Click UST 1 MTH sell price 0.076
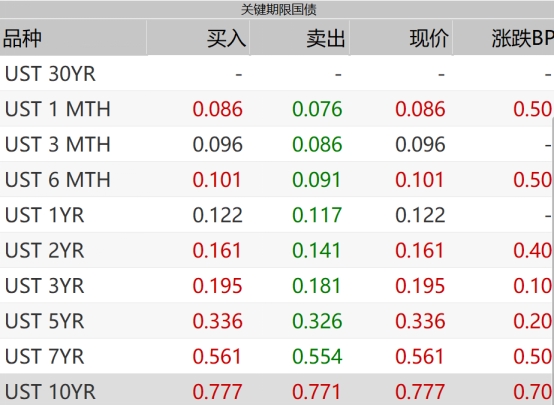This screenshot has width=554, height=405. pyautogui.click(x=317, y=109)
